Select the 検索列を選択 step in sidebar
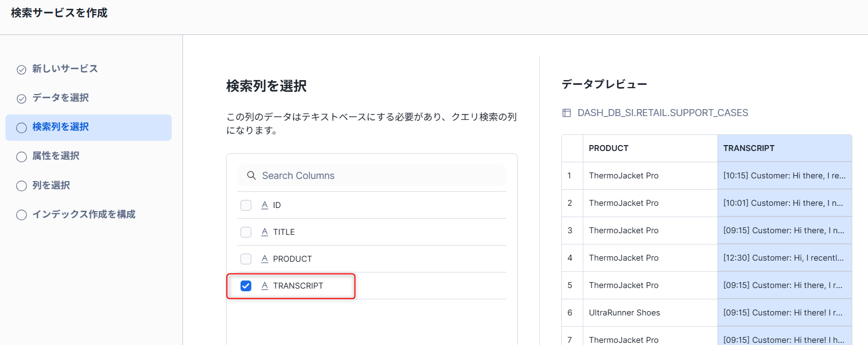The width and height of the screenshot is (868, 345). [x=60, y=127]
